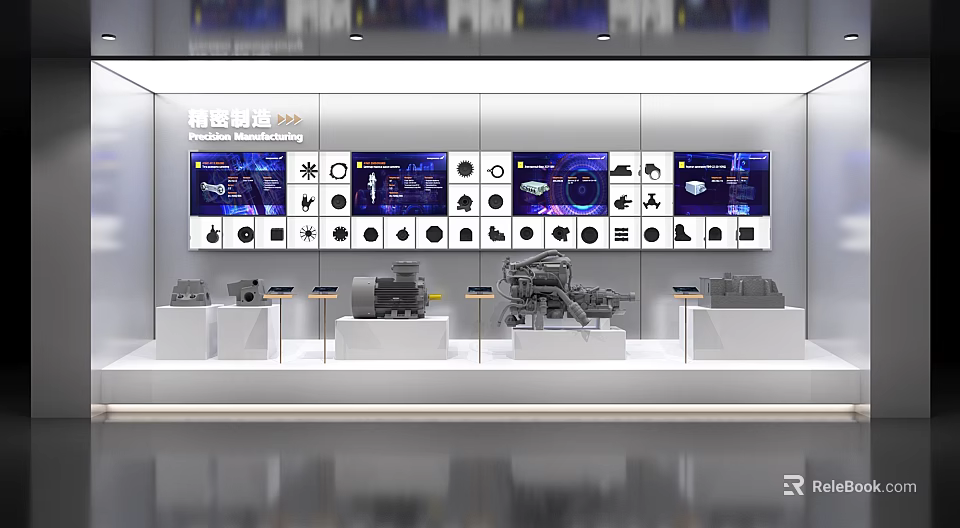Select the arch-shaped tile beside the octagon
The width and height of the screenshot is (960, 528).
464,233
